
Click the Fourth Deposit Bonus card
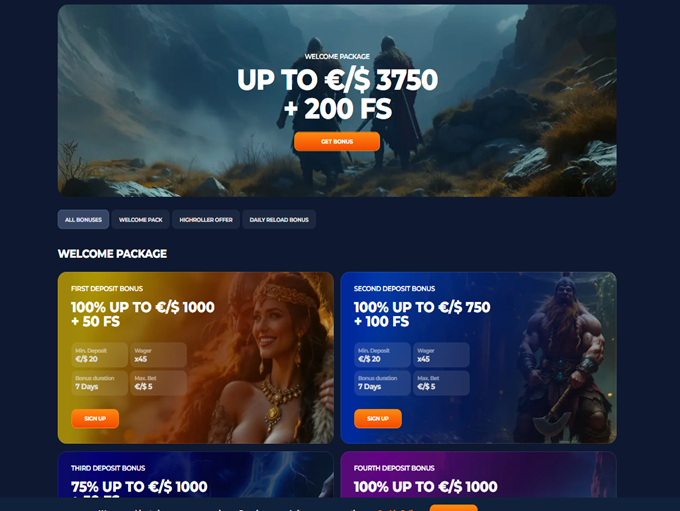[478, 475]
